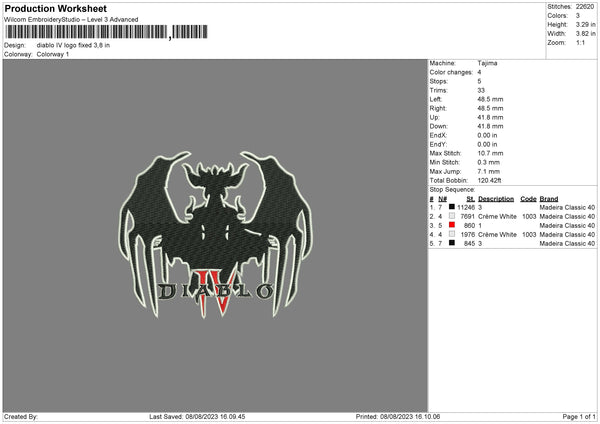Click the 'Stops:' label
The width and height of the screenshot is (600, 424).
pos(439,82)
